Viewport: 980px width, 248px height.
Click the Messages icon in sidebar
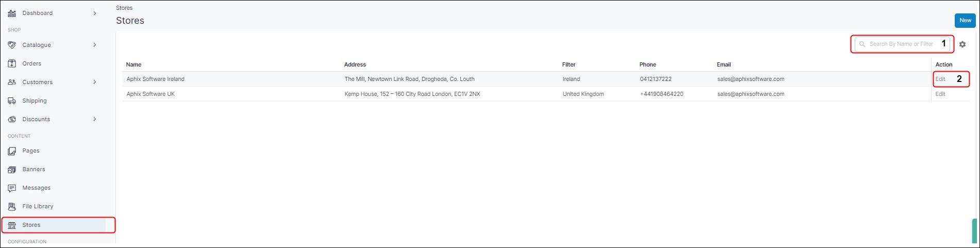tap(12, 188)
